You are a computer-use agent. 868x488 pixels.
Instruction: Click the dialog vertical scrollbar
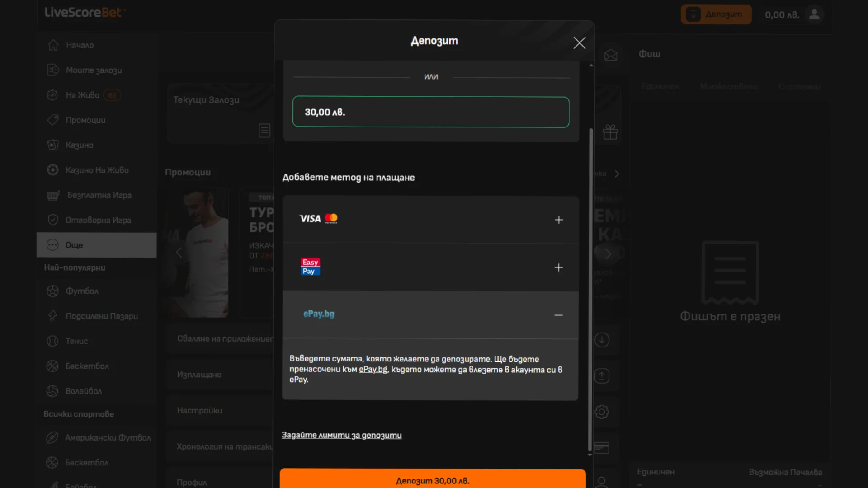point(590,289)
